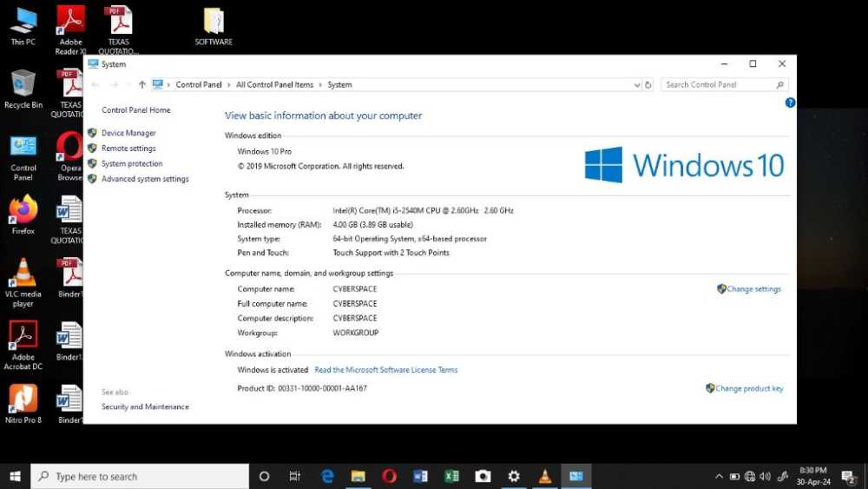Open System protection link

pos(132,163)
